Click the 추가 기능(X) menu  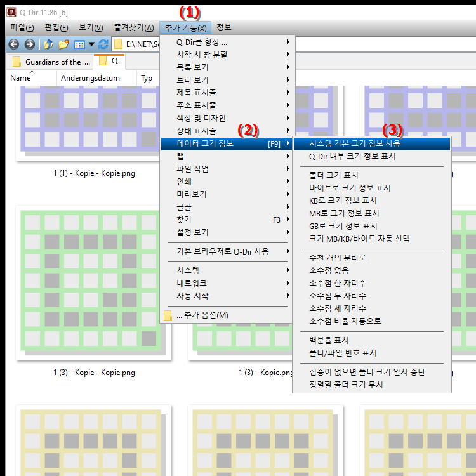(x=185, y=28)
